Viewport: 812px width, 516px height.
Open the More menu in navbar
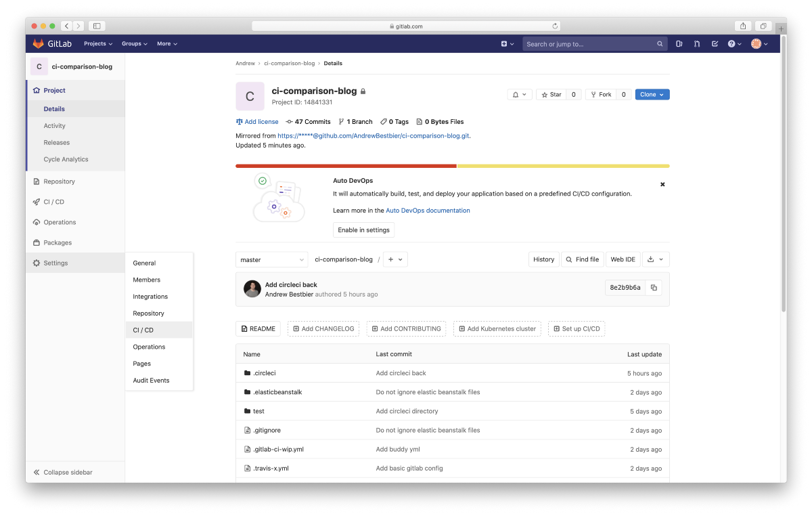(167, 44)
